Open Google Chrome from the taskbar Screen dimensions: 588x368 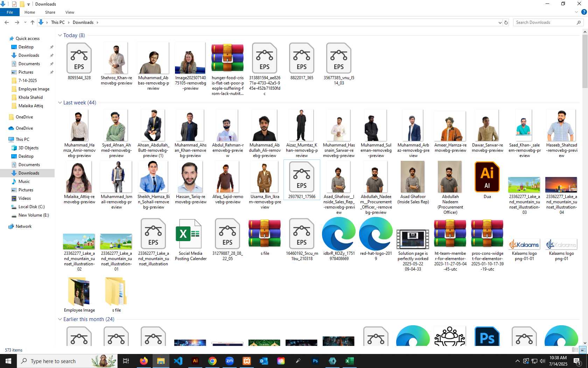(212, 361)
